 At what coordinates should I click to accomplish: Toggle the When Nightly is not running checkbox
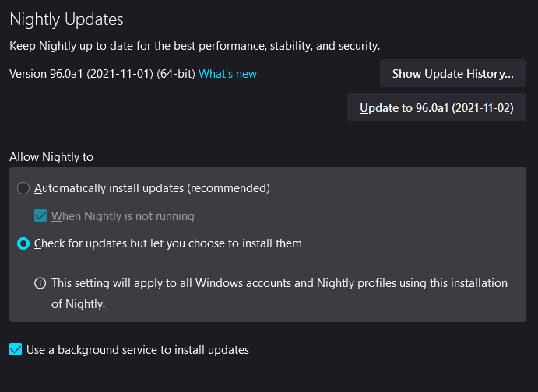pos(41,216)
